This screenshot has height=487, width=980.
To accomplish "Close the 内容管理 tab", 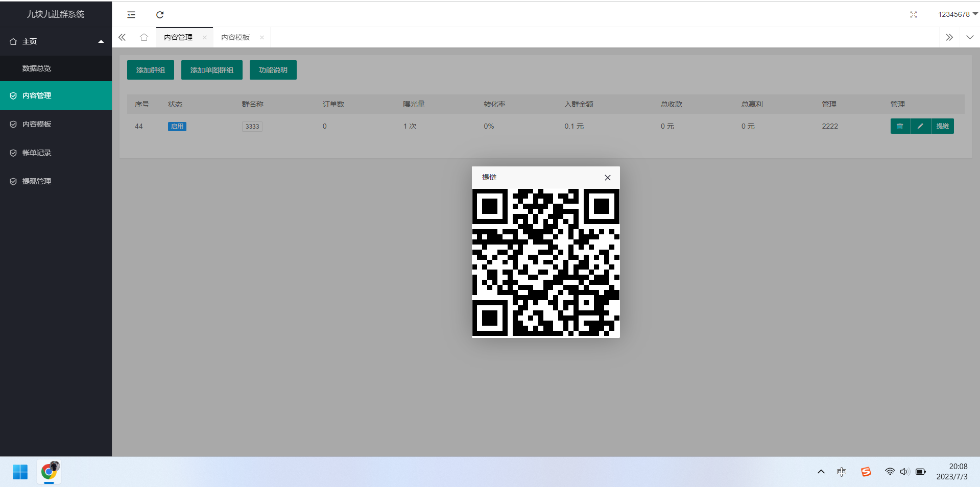I will tap(205, 37).
